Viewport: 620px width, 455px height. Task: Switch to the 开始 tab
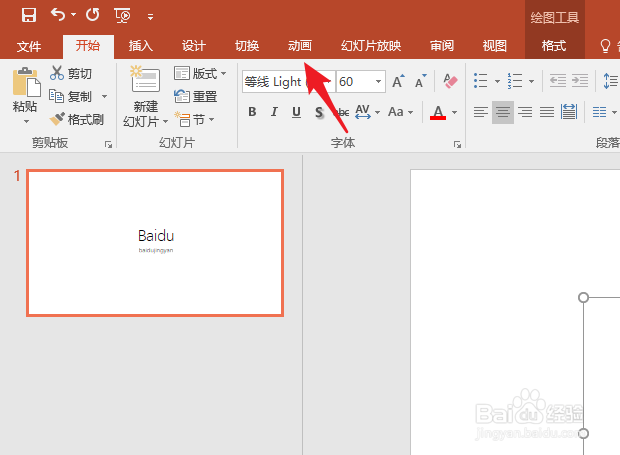[x=88, y=46]
